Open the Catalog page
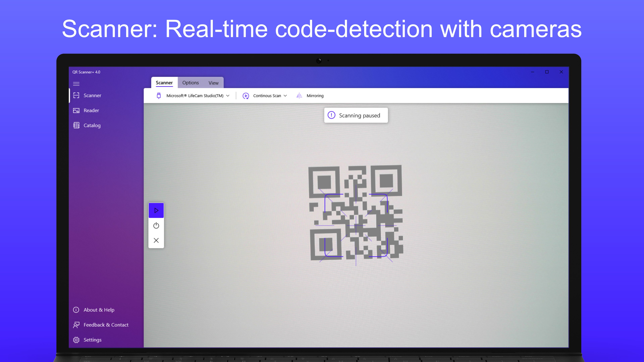 [x=92, y=125]
